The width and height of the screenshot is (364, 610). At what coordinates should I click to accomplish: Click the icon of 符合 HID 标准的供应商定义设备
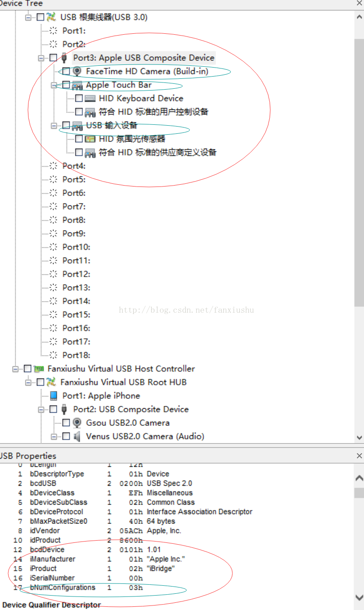click(x=90, y=152)
